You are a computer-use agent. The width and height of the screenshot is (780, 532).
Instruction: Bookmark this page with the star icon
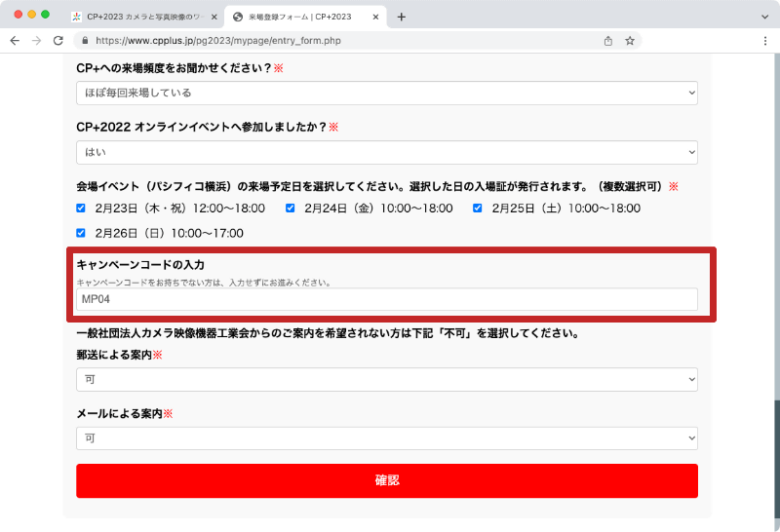pos(630,41)
